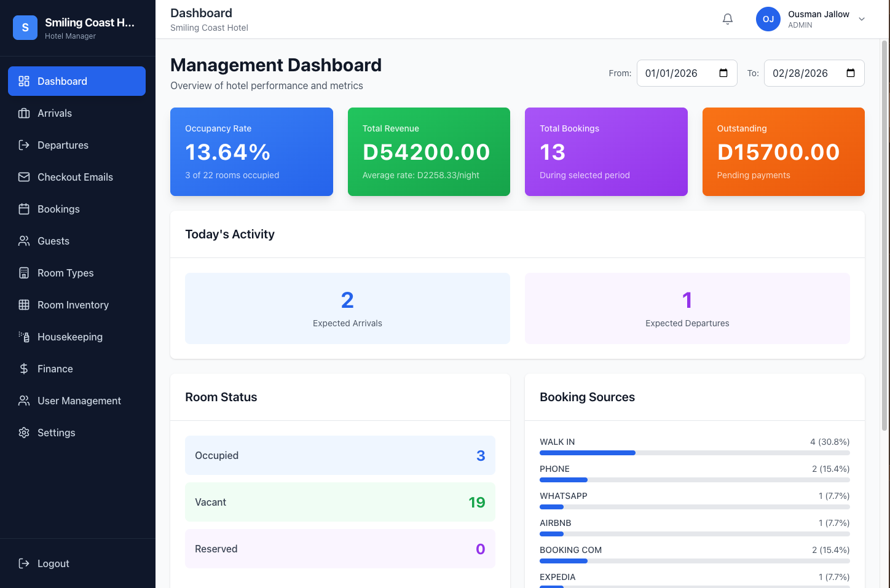The image size is (890, 588).
Task: Click the Checkout Emails envelope icon
Action: tap(24, 177)
